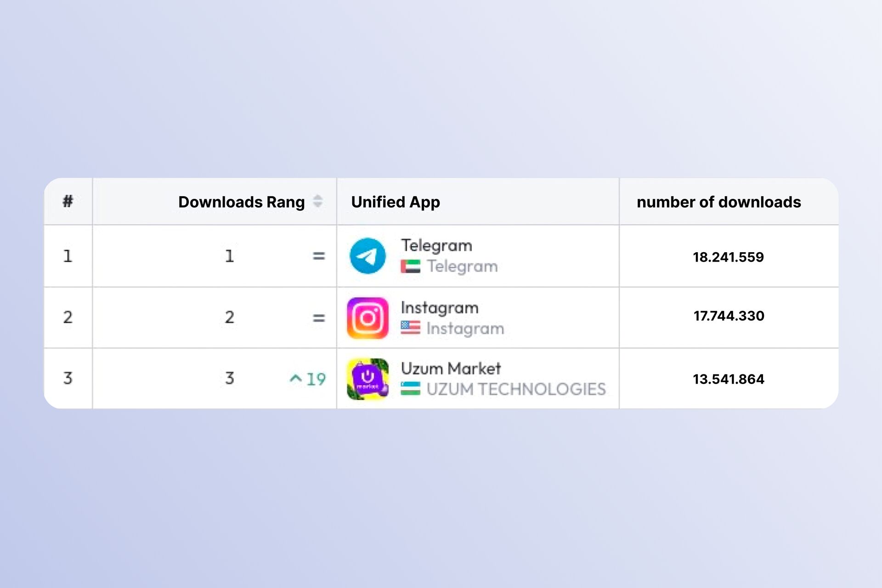Open the Instagram app title link

click(x=440, y=308)
